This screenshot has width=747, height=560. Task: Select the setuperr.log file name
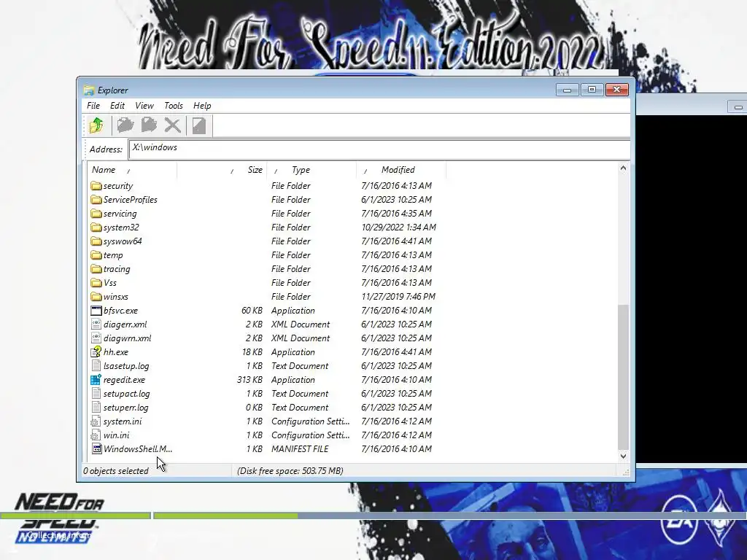coord(125,408)
